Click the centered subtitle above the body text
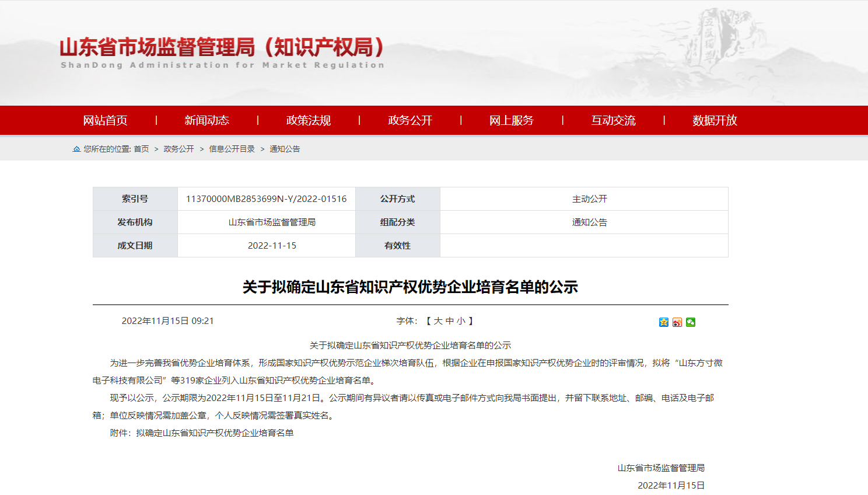 410,346
